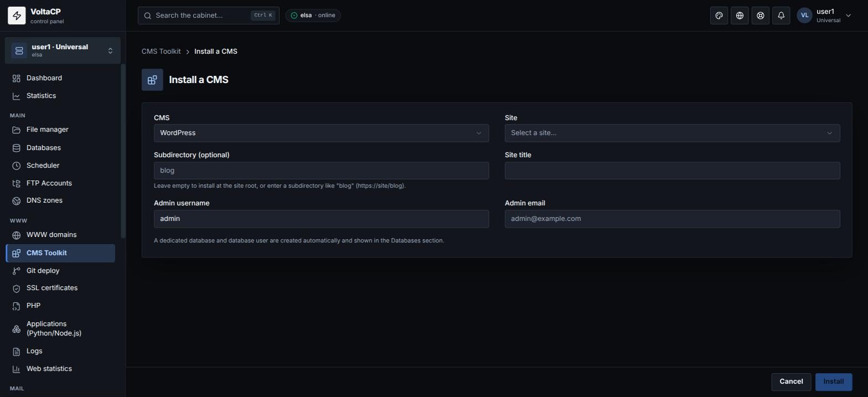Expand the user1 profile menu chevron

(x=848, y=16)
